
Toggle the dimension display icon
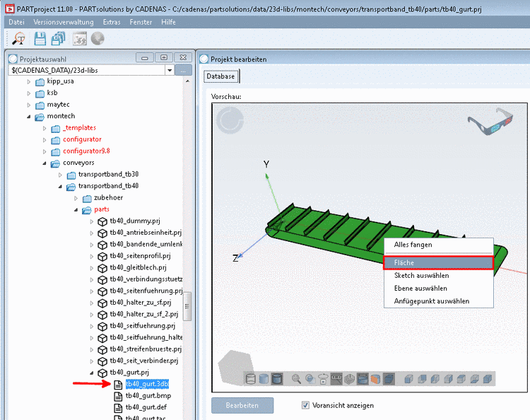(x=336, y=379)
